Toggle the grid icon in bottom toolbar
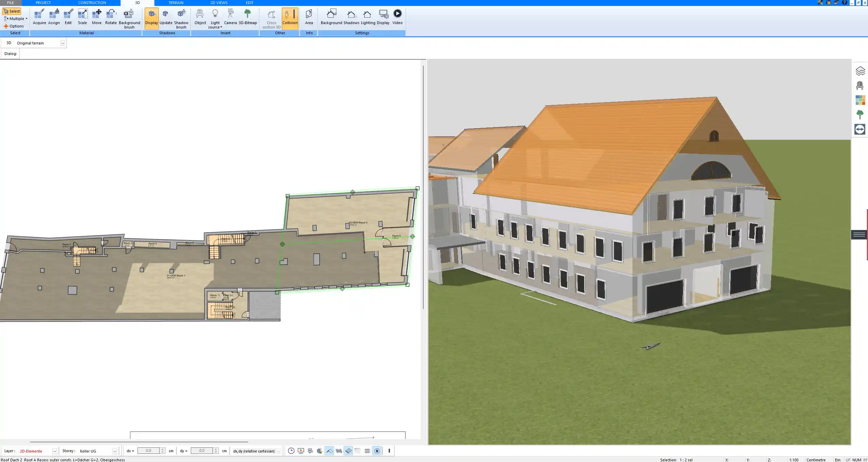The width and height of the screenshot is (868, 462). (x=367, y=451)
